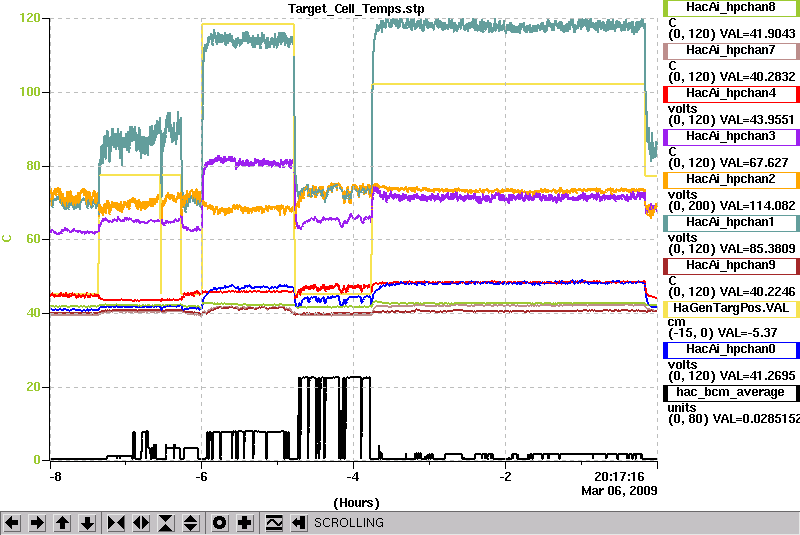
Task: Zoom out the value axis (up/down triangles icon)
Action: (190, 523)
